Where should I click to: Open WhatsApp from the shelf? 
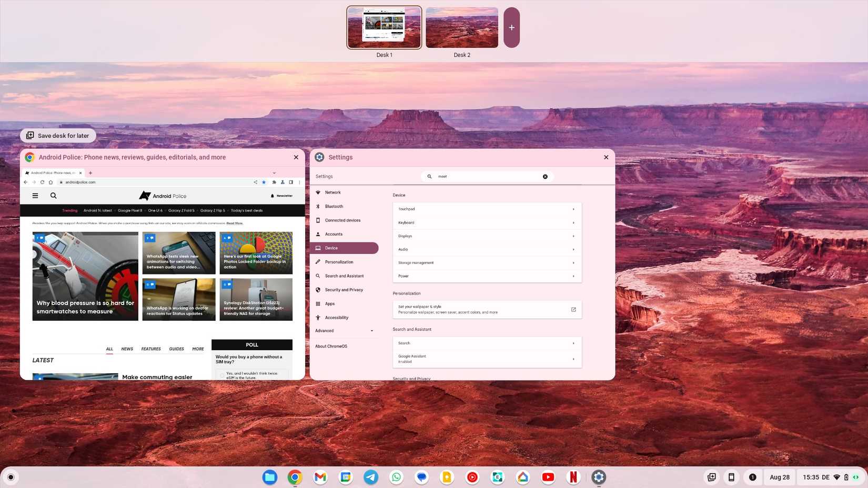(x=396, y=477)
